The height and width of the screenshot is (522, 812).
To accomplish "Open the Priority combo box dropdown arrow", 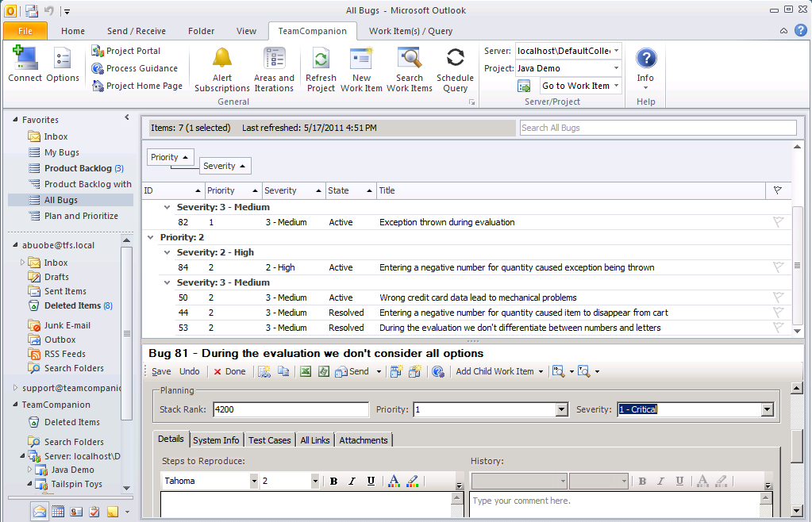I will coord(562,409).
